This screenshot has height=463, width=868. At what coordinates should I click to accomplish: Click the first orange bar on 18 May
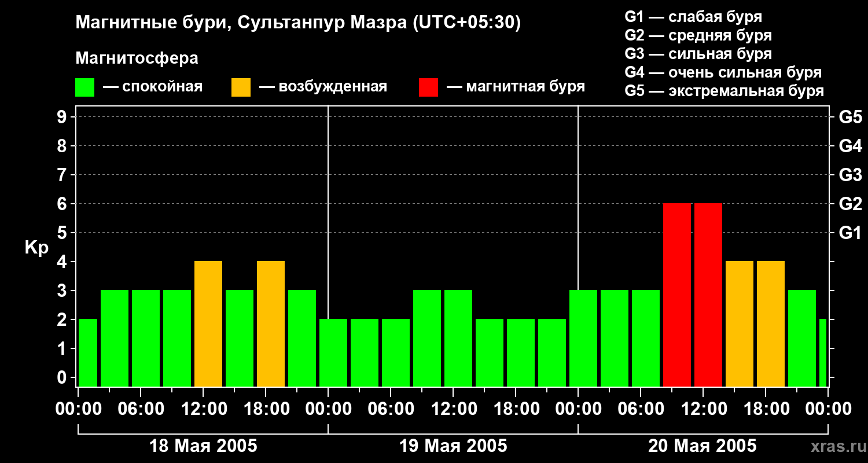208,324
